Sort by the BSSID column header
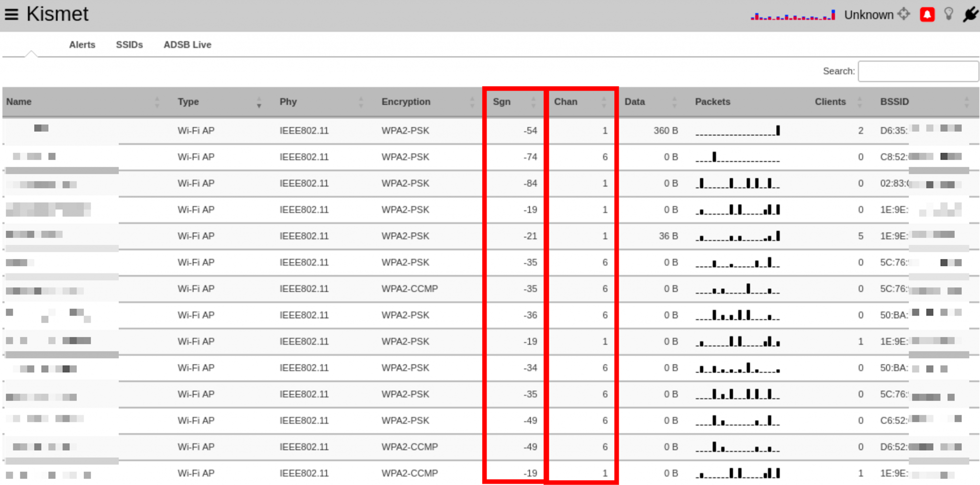 coord(894,102)
